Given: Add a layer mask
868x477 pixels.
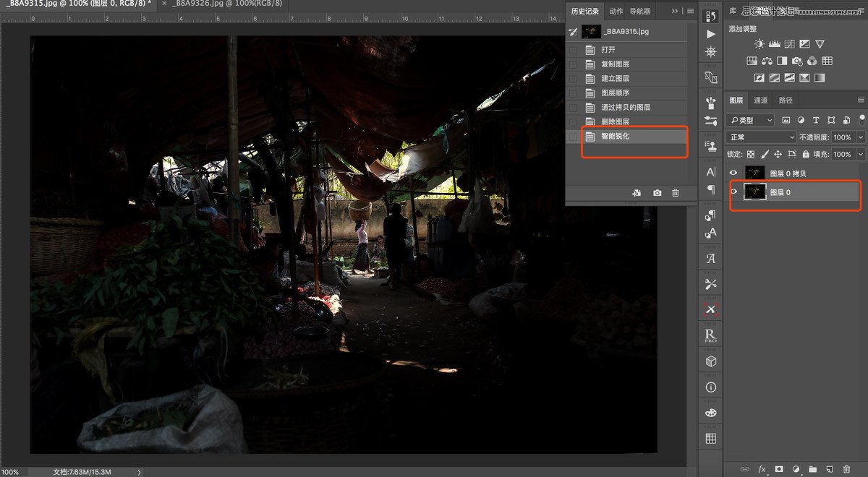Looking at the screenshot, I should pyautogui.click(x=779, y=469).
